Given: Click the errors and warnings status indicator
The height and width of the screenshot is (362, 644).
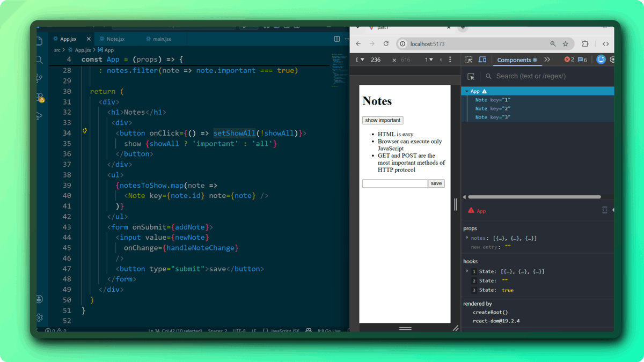Looking at the screenshot, I should 56,331.
